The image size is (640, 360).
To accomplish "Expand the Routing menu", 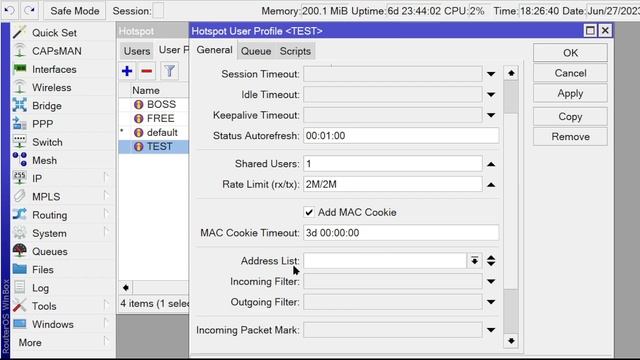I will pos(49,215).
